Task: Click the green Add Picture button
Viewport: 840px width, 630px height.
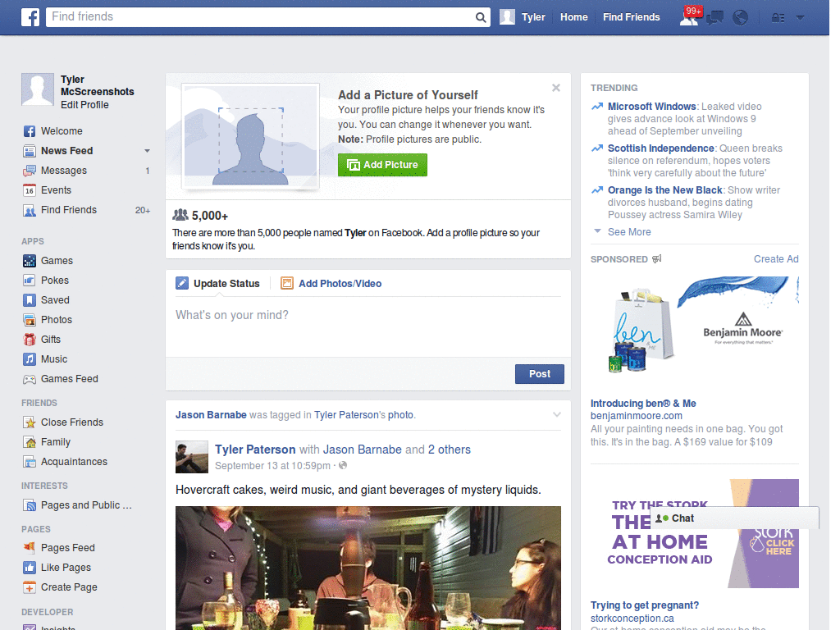Action: pos(382,165)
